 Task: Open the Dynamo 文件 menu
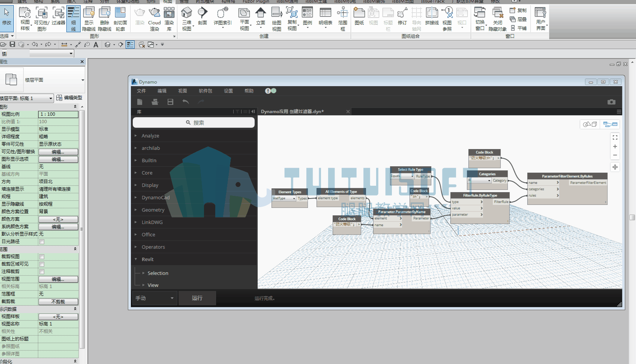click(x=141, y=91)
